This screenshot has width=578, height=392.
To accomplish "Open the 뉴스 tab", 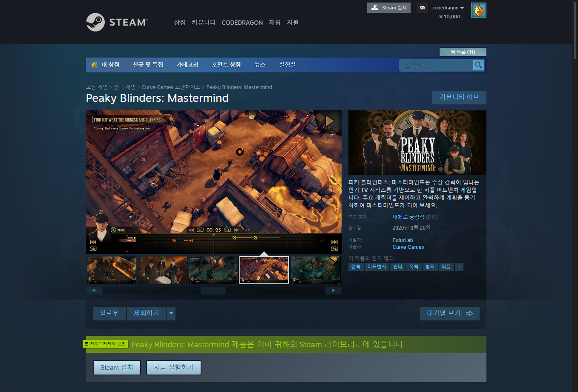I will point(260,65).
